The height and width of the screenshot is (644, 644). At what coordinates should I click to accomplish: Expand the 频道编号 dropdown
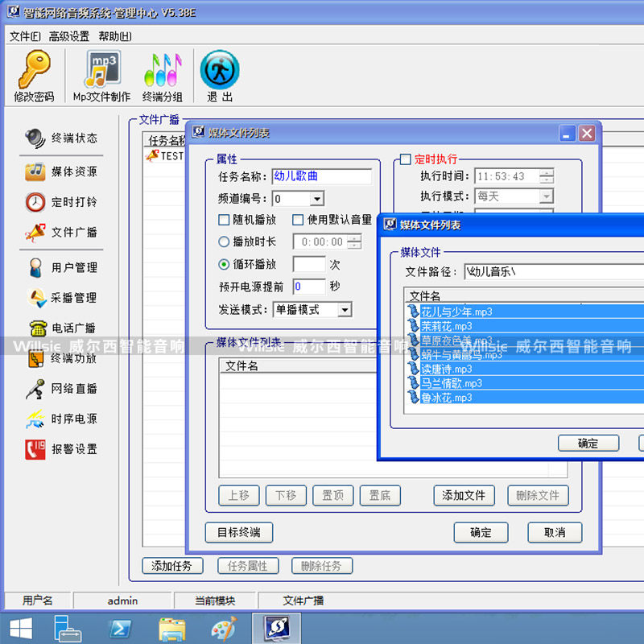click(316, 199)
